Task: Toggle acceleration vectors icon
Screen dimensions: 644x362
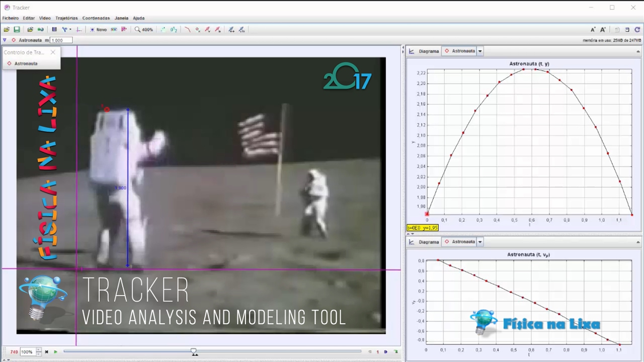Action: (x=217, y=30)
